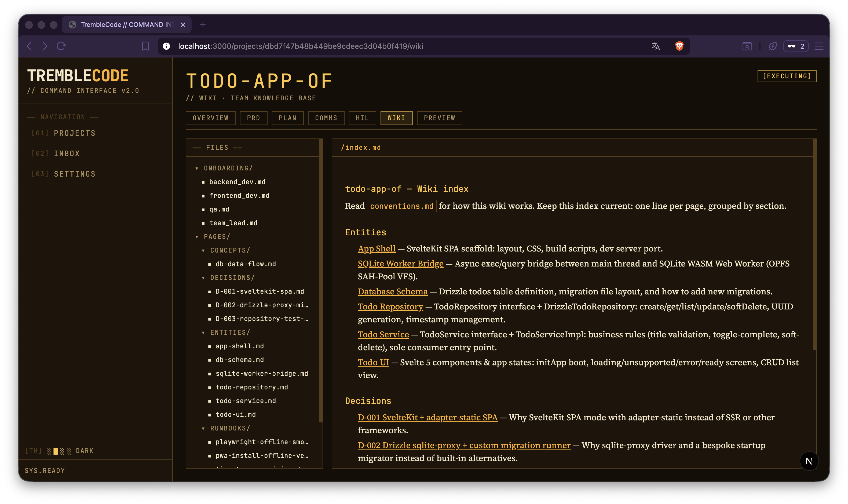Click the files panel scrollbar
Screen dimensions: 848x504
coord(321,280)
